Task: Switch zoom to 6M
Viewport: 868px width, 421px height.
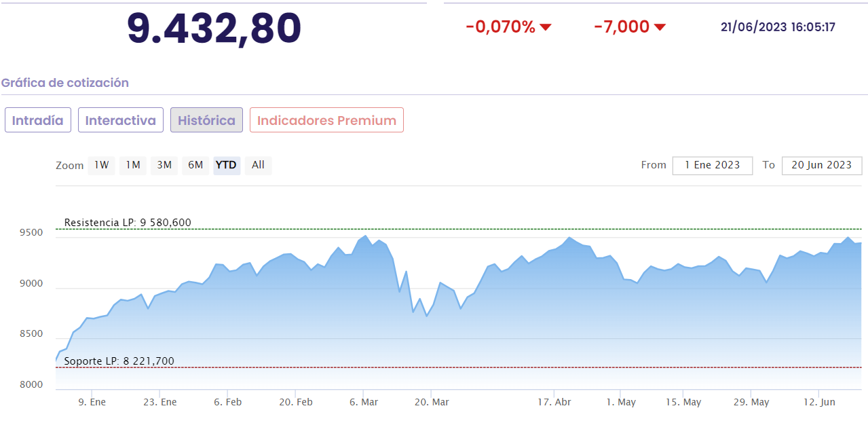Action: click(195, 165)
